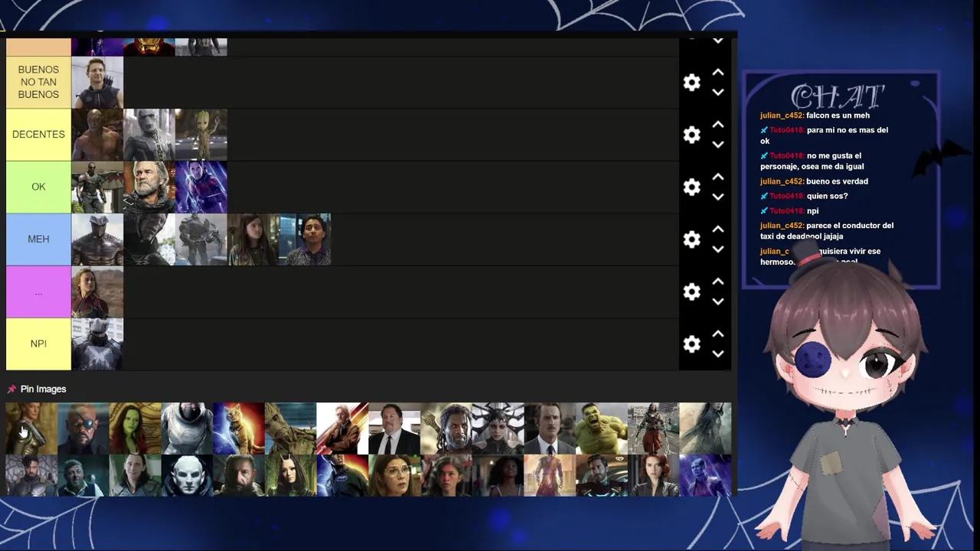Viewport: 980px width, 551px height.
Task: Pick the gray armored alien in DECENTES
Action: (x=149, y=135)
